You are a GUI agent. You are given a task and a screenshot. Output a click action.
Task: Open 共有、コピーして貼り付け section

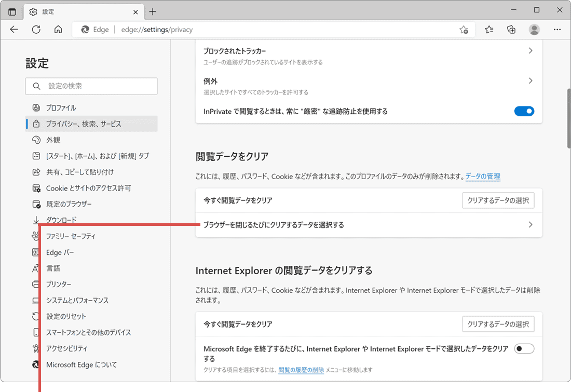91,172
